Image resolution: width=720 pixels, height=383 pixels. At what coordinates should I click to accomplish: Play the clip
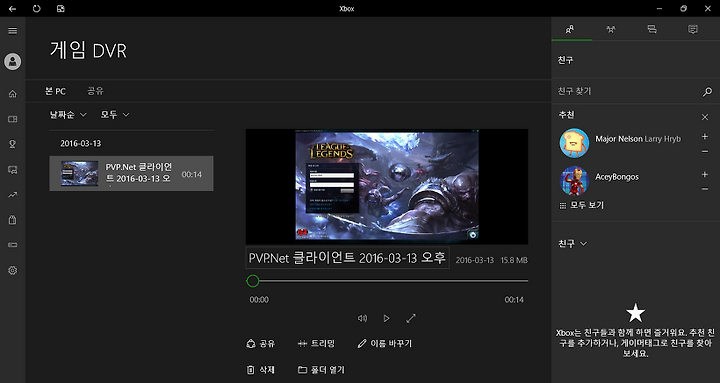386,318
